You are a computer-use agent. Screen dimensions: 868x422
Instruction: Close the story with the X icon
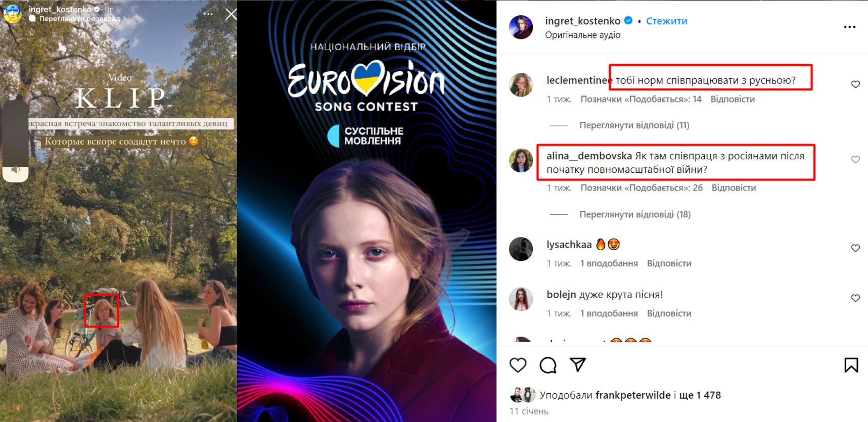(231, 14)
